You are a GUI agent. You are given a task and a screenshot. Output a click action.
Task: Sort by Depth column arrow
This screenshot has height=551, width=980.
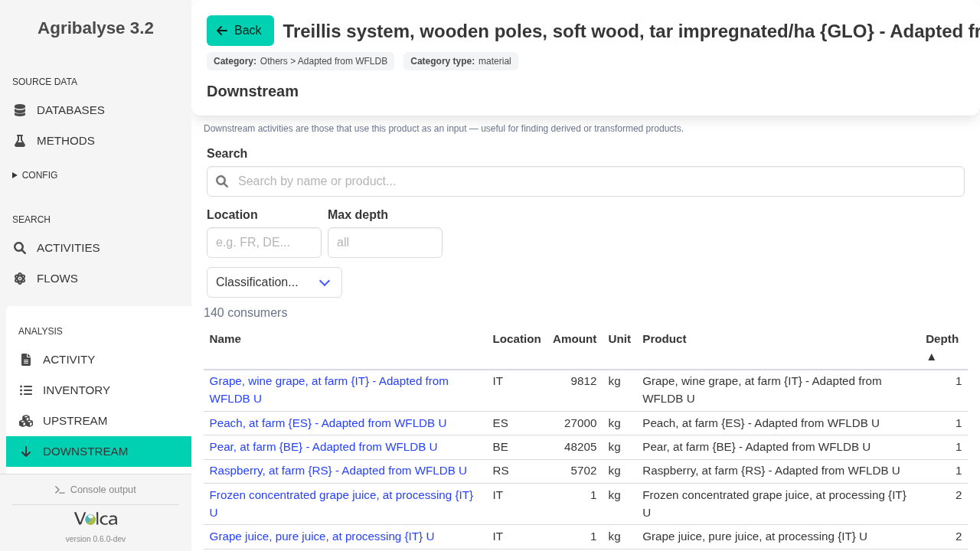click(931, 357)
